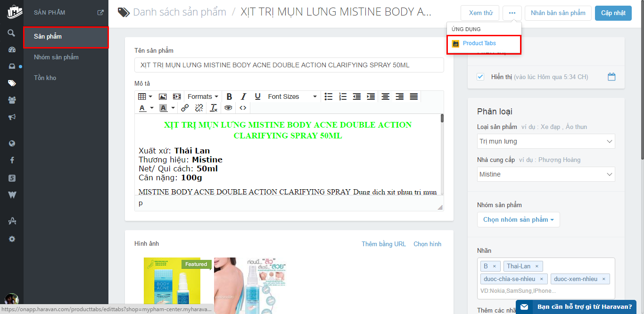Open the Haravan support chat widget
Viewport: 644px width, 314px height.
coord(576,306)
